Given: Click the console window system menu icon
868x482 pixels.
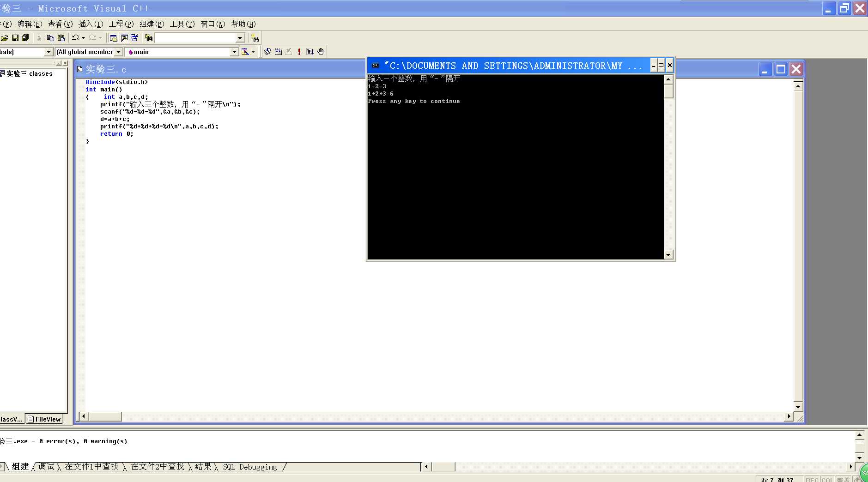Looking at the screenshot, I should (x=375, y=66).
